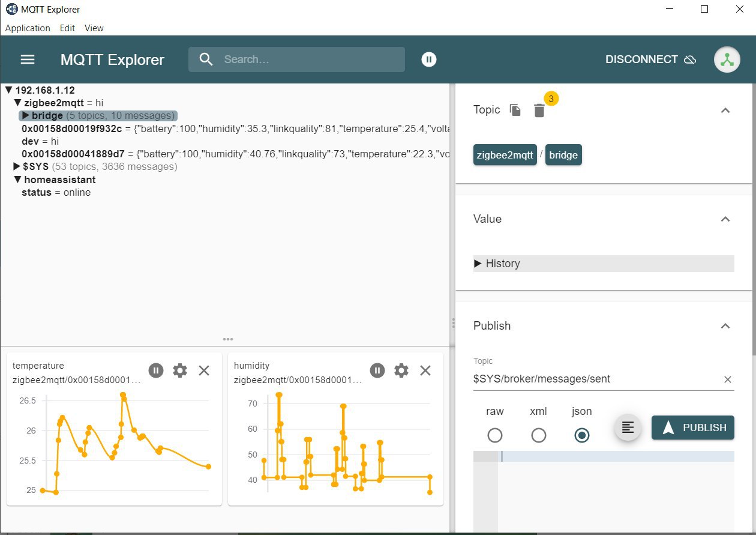
Task: Select the status = online topic
Action: [56, 192]
